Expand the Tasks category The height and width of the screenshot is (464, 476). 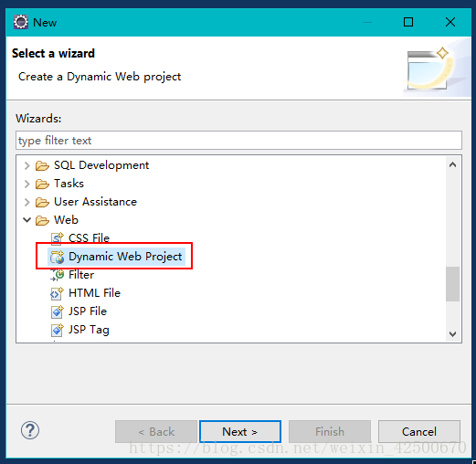click(x=26, y=184)
